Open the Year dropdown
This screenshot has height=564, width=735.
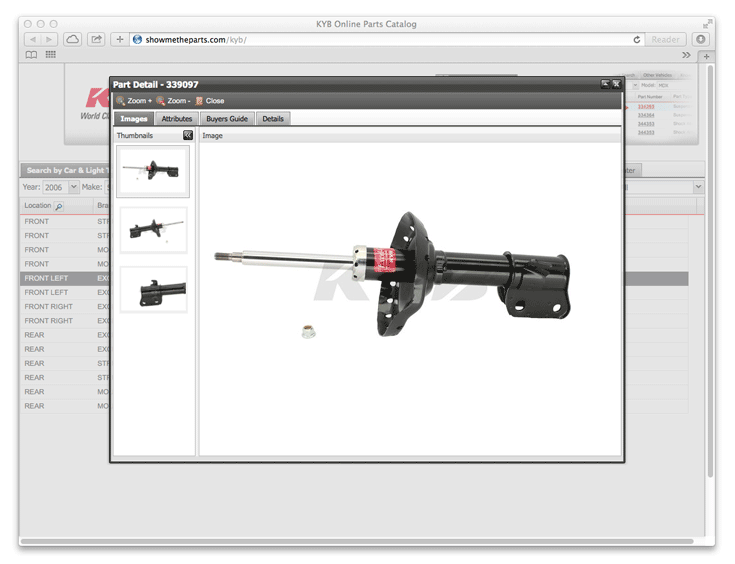[73, 187]
